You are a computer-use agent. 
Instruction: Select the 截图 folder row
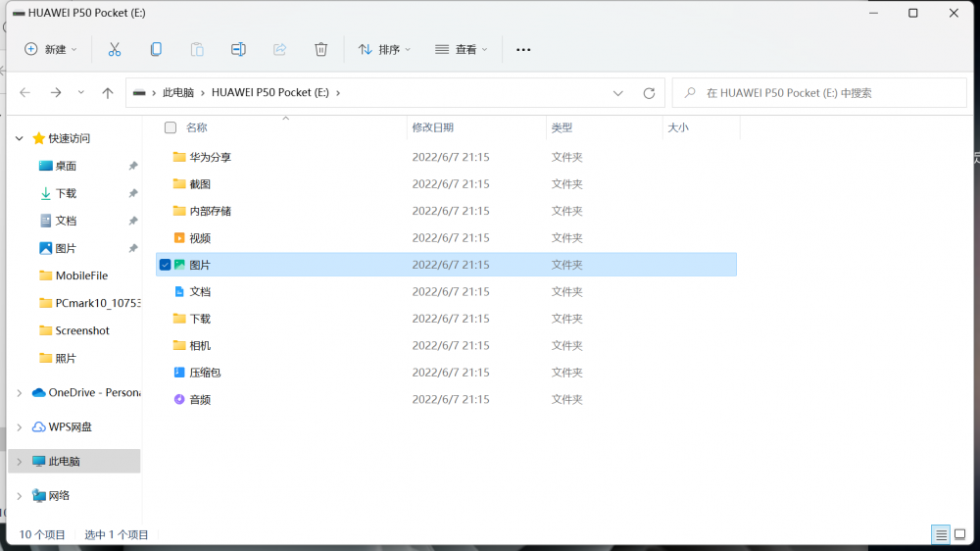446,184
